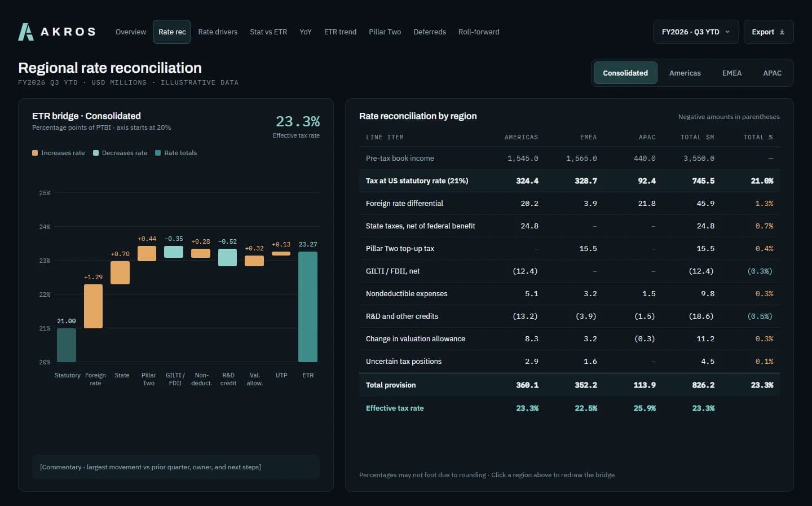Click the APAC effective tax rate 25.9%

pos(645,408)
